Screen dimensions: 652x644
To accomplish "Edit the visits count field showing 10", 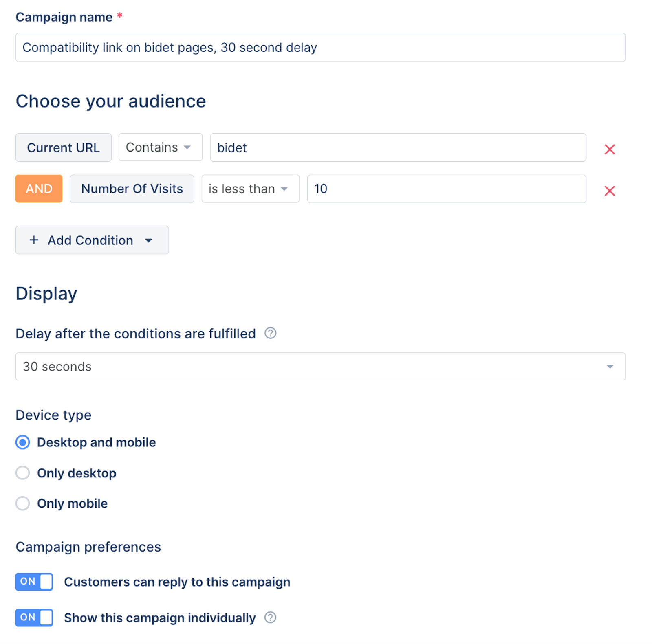I will (446, 189).
